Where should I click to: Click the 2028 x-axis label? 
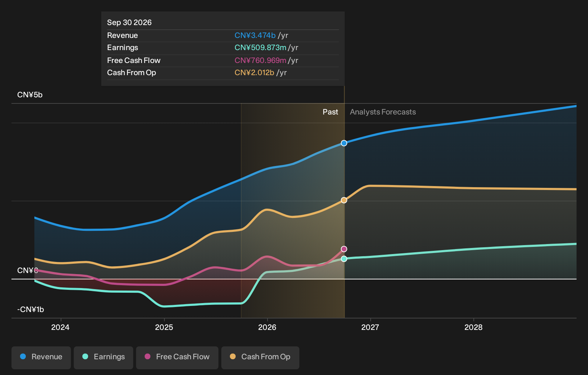coord(473,327)
